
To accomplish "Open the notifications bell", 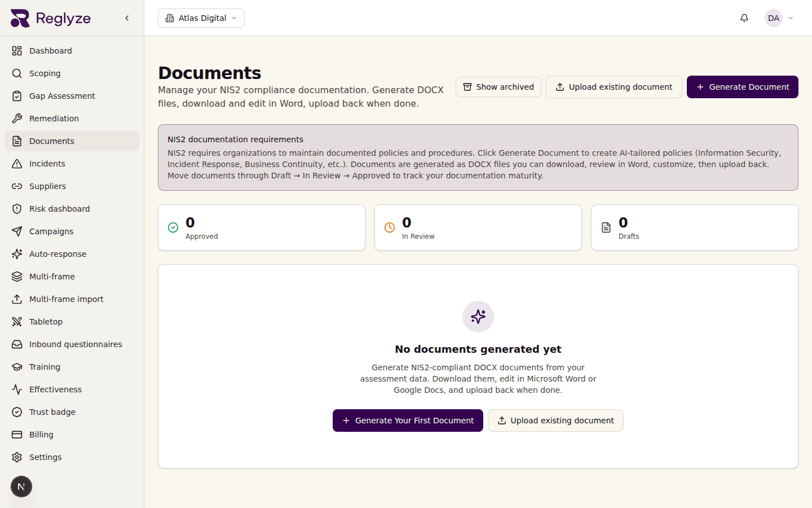I will 744,18.
